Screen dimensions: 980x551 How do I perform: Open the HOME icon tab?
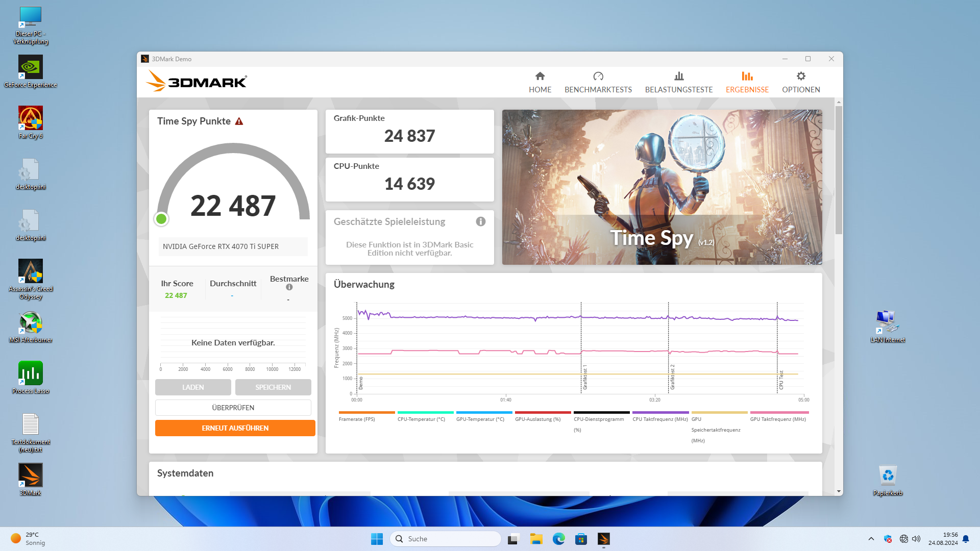(x=540, y=77)
